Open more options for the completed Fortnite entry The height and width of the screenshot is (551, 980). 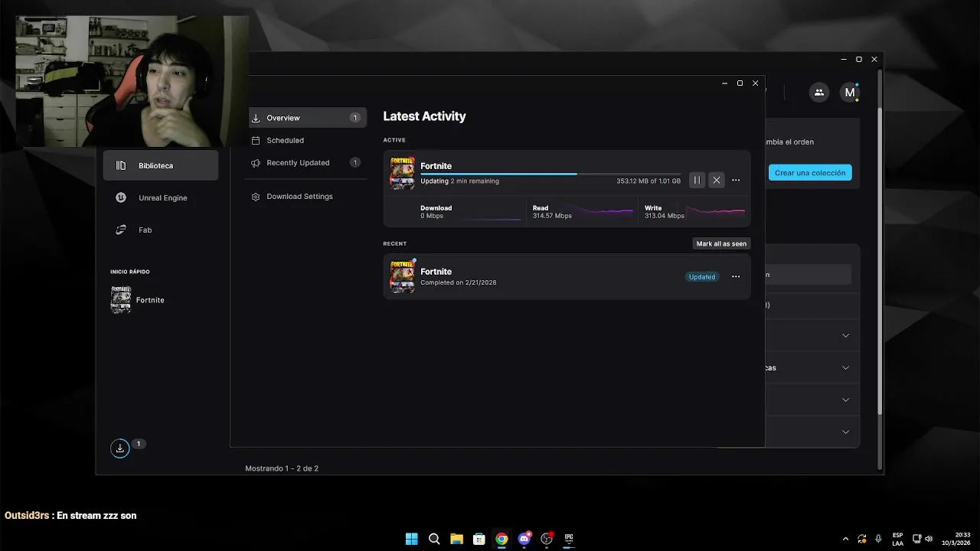coord(736,277)
